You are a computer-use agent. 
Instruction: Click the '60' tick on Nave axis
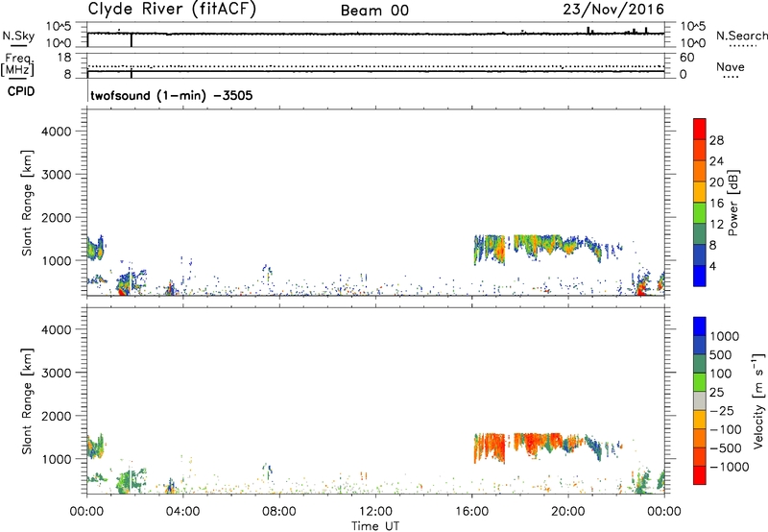pyautogui.click(x=686, y=58)
